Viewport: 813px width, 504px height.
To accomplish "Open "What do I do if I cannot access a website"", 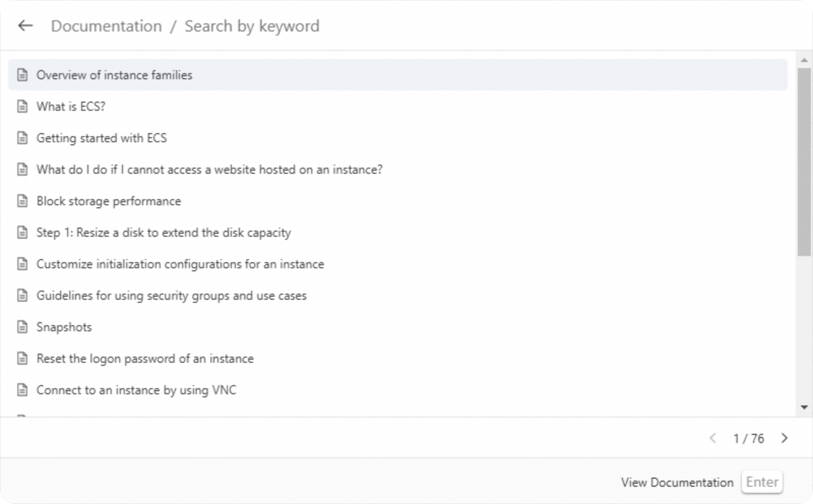I will tap(209, 170).
